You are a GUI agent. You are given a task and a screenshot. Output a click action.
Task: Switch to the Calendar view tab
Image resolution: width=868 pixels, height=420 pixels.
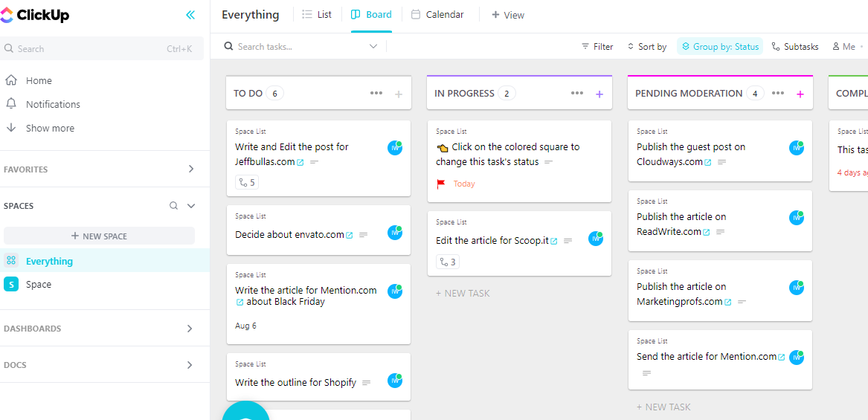[437, 15]
